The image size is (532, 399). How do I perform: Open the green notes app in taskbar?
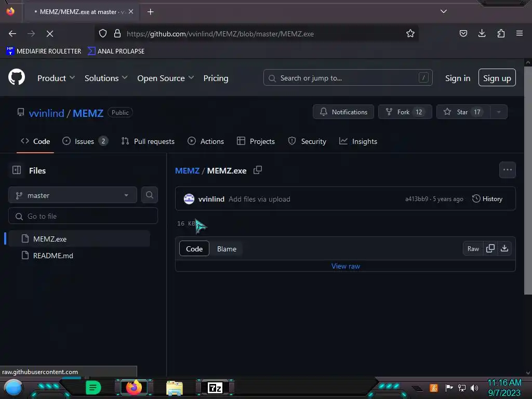pyautogui.click(x=94, y=388)
